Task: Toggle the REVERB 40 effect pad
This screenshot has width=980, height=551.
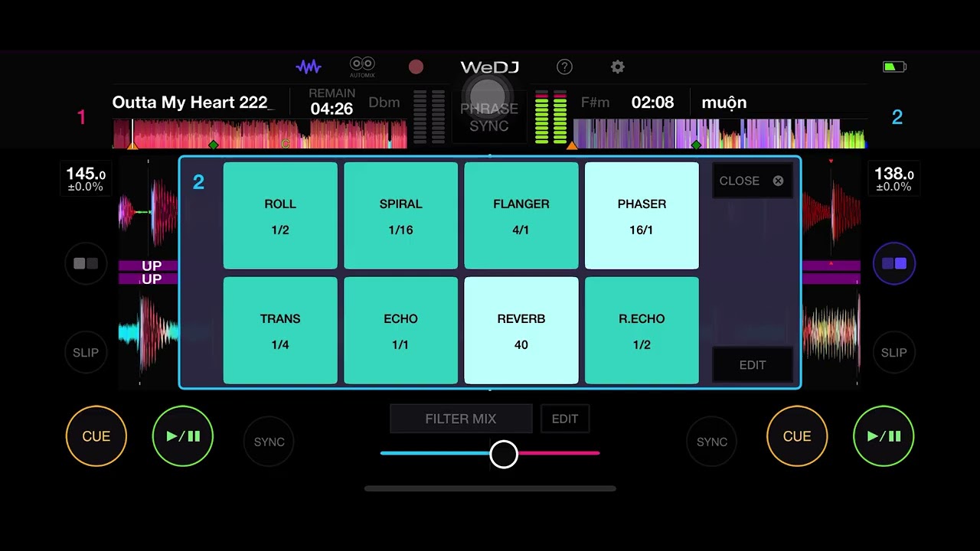Action: coord(521,331)
